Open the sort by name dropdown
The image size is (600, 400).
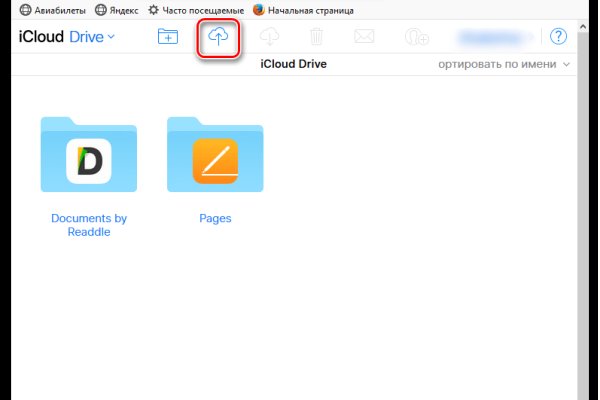504,64
